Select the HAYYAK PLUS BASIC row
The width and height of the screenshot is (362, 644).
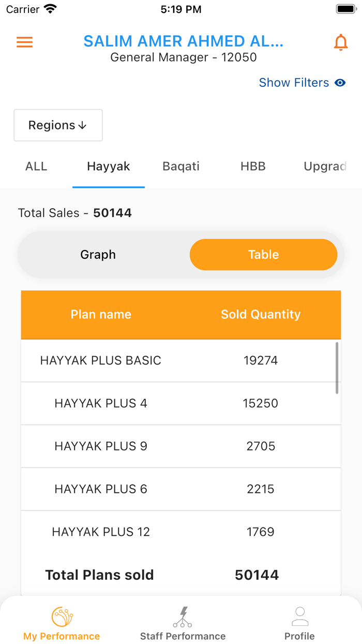tap(181, 360)
